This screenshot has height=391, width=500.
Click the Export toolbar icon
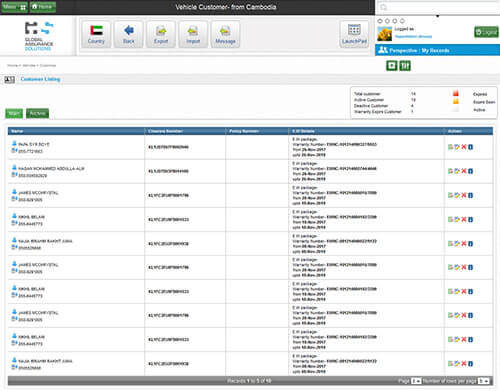coord(161,34)
